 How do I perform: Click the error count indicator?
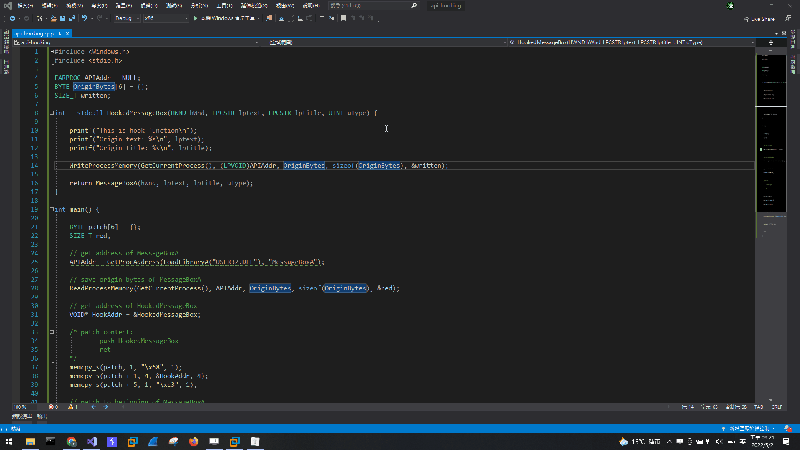[x=54, y=407]
